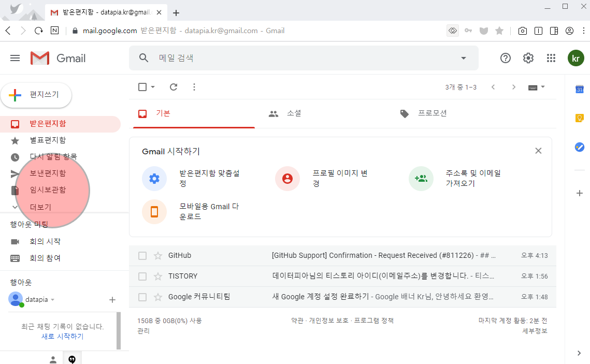Open the 관리 storage link

(143, 331)
